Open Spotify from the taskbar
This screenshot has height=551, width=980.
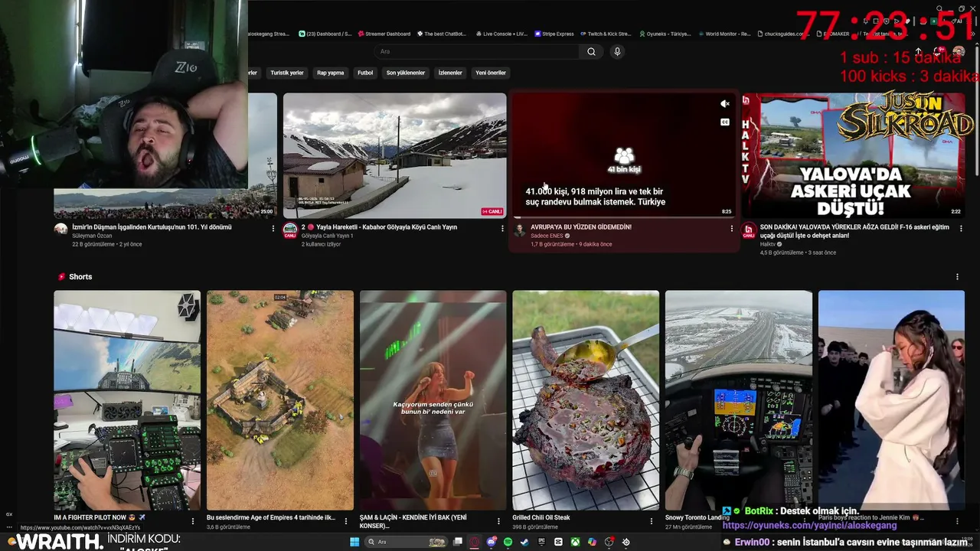508,542
